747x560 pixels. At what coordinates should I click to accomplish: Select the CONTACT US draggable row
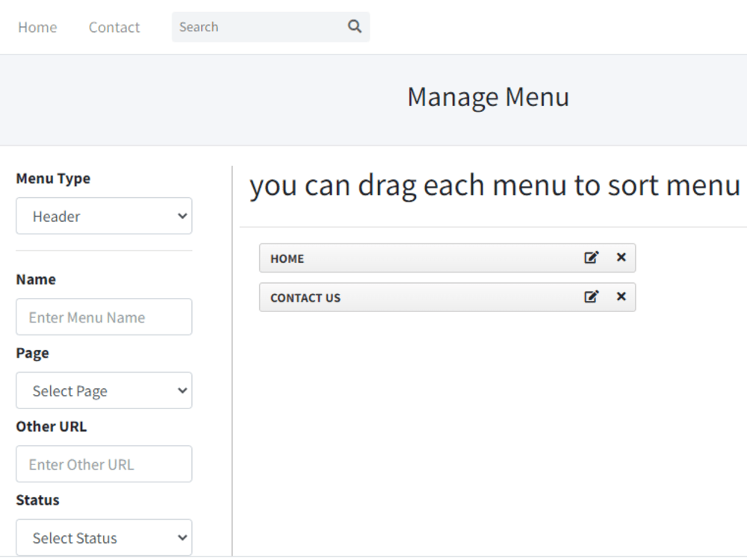tap(411, 296)
